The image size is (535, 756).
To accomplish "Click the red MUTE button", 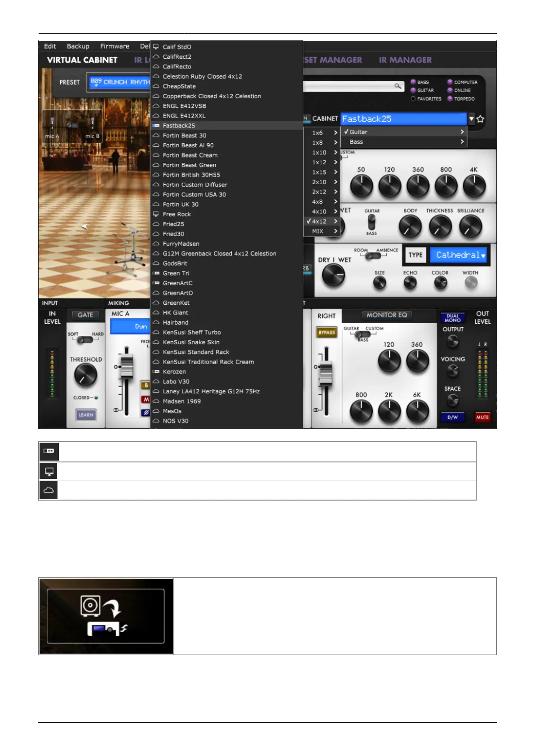I will [x=482, y=417].
